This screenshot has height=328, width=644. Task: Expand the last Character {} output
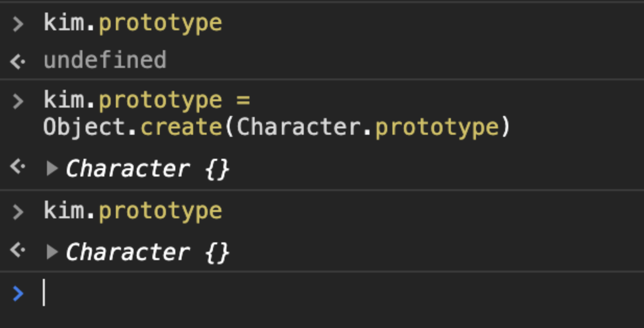(x=52, y=252)
